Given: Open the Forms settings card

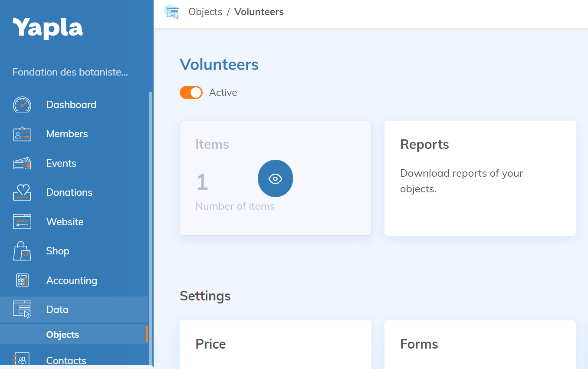Looking at the screenshot, I should (x=480, y=345).
